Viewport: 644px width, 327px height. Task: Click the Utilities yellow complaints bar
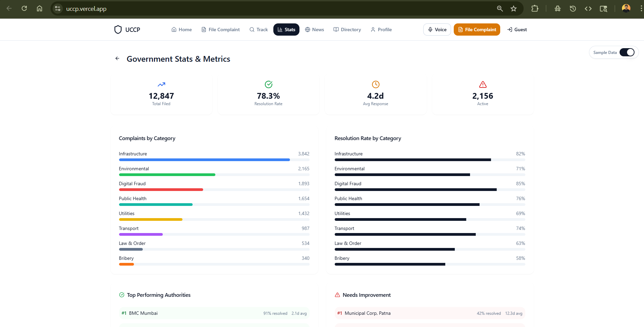point(151,219)
